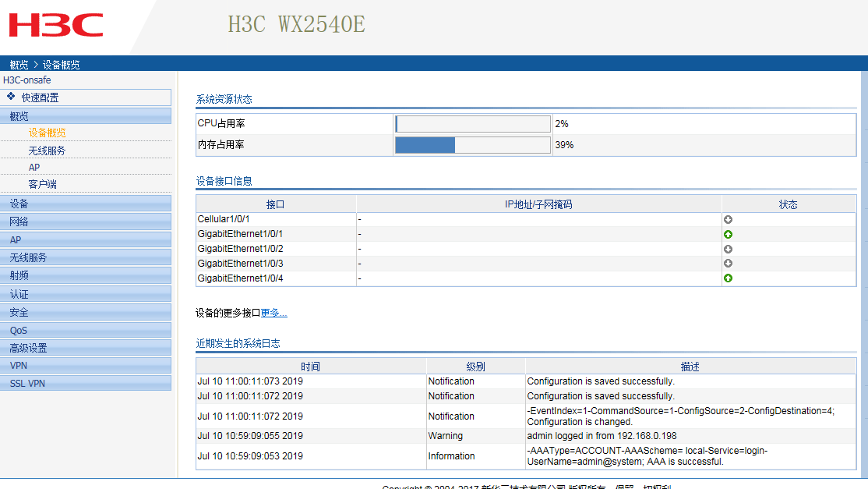The height and width of the screenshot is (489, 868).
Task: Select the GigabitEthernet1/0/2 interface name
Action: [240, 249]
